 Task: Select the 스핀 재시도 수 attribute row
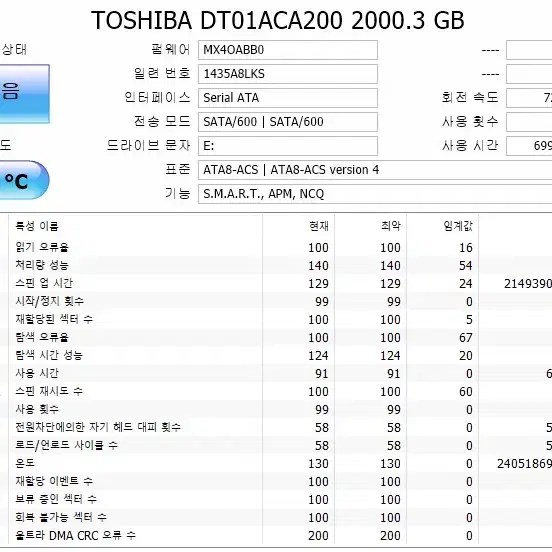[276, 391]
